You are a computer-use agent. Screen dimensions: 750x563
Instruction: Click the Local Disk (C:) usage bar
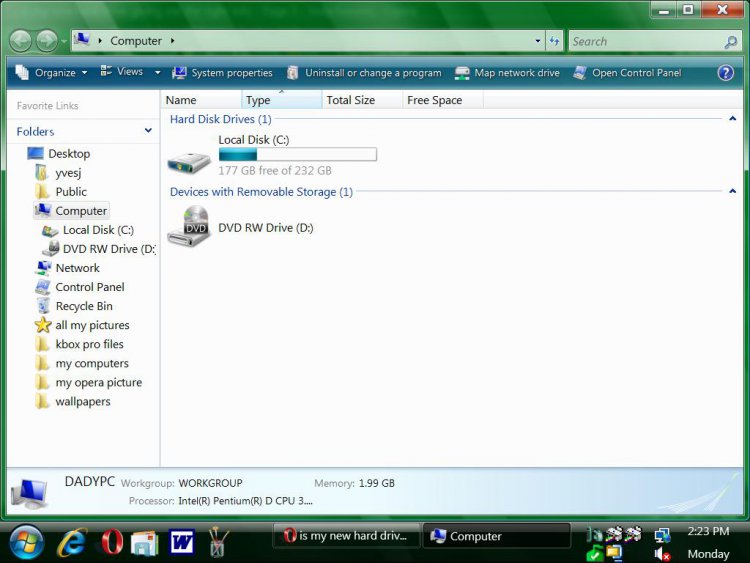pos(298,154)
